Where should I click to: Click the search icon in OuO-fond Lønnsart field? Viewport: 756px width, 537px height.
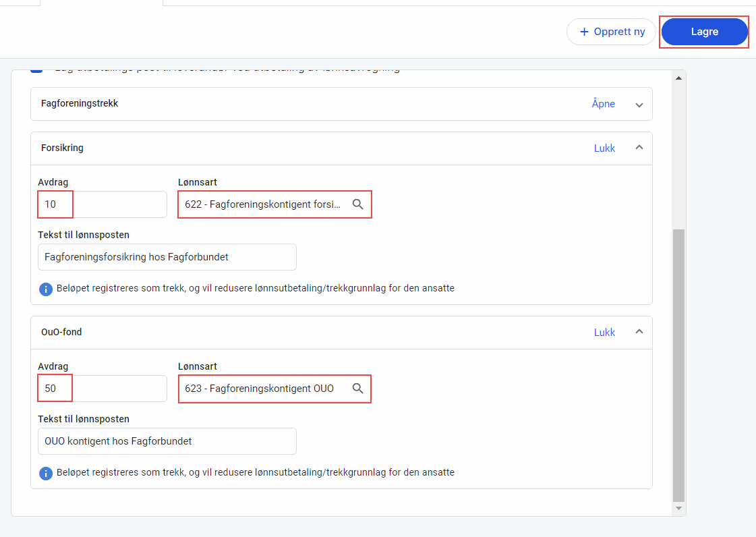tap(357, 389)
